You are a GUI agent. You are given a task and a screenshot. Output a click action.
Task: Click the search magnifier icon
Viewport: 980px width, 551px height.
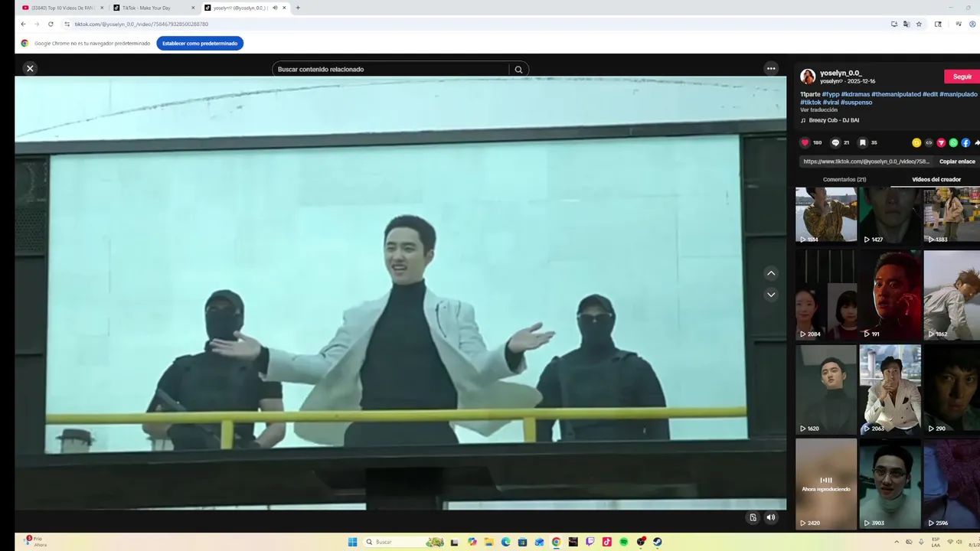(x=518, y=70)
